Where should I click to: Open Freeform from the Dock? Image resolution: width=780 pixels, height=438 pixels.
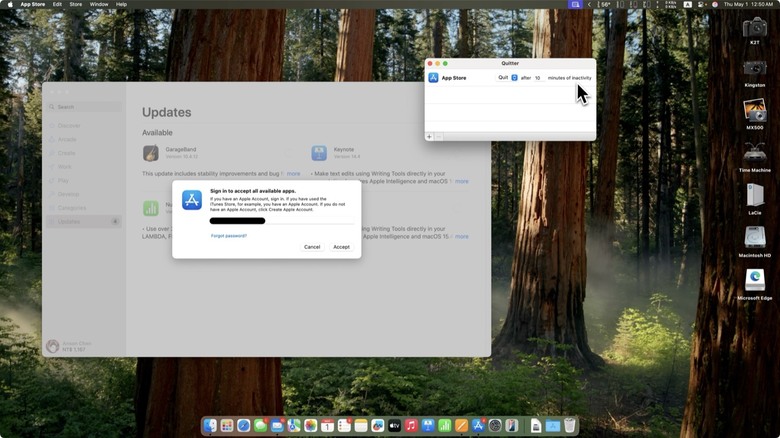(x=378, y=426)
